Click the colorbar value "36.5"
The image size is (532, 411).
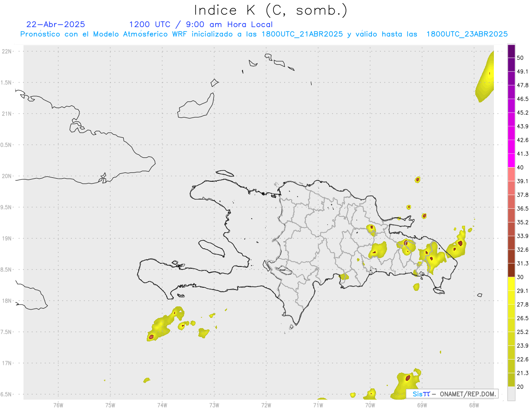click(523, 208)
